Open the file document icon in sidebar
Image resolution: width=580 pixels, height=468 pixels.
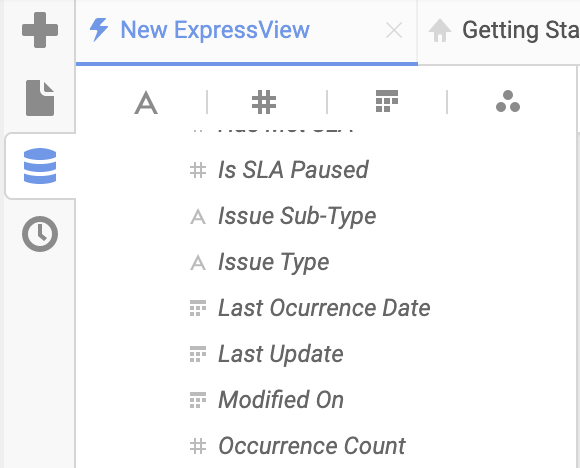[40, 98]
